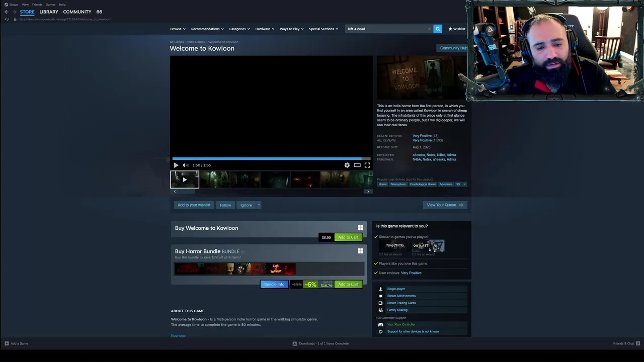
Task: Reload the store page
Action: coord(7,19)
